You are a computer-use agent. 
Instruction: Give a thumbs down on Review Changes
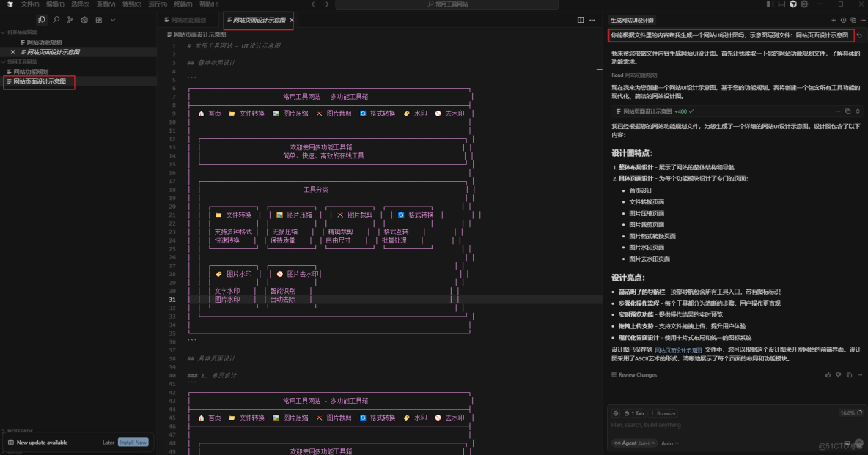click(x=838, y=375)
